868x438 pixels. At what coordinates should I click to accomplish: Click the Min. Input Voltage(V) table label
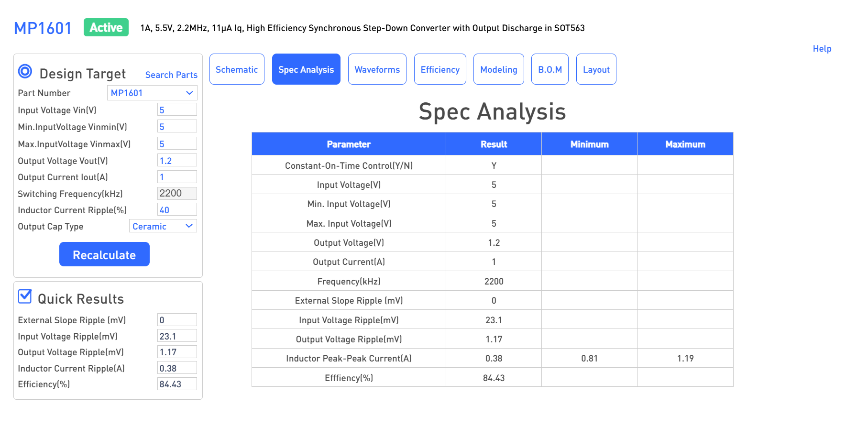click(x=349, y=204)
